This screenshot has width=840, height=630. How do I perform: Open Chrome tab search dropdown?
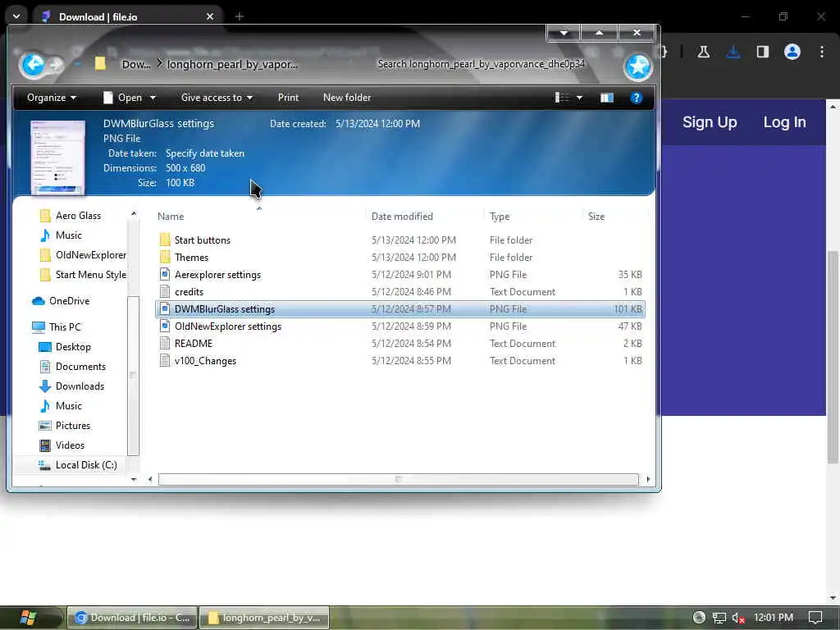(16, 16)
